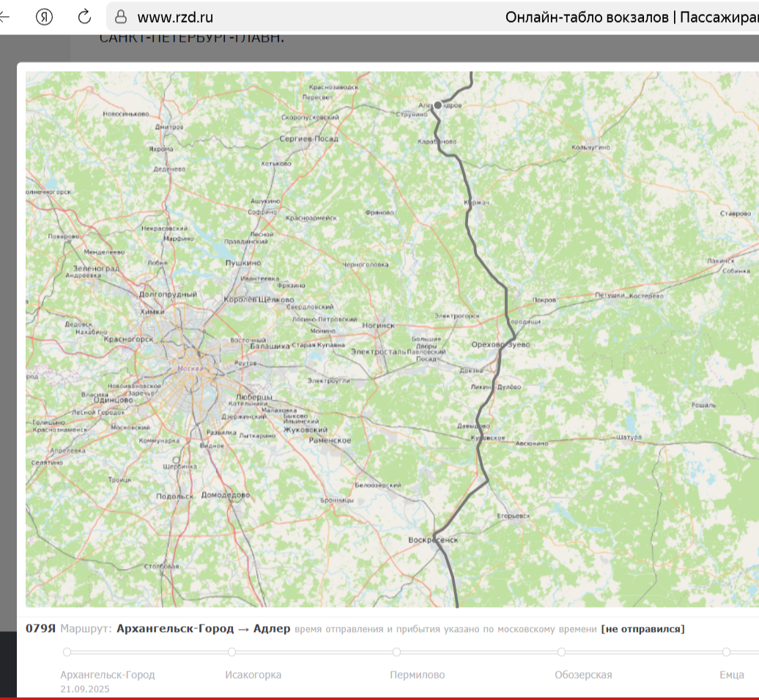This screenshot has height=700, width=759.
Task: Select the Емца stop circle on the timeline
Action: (x=726, y=652)
